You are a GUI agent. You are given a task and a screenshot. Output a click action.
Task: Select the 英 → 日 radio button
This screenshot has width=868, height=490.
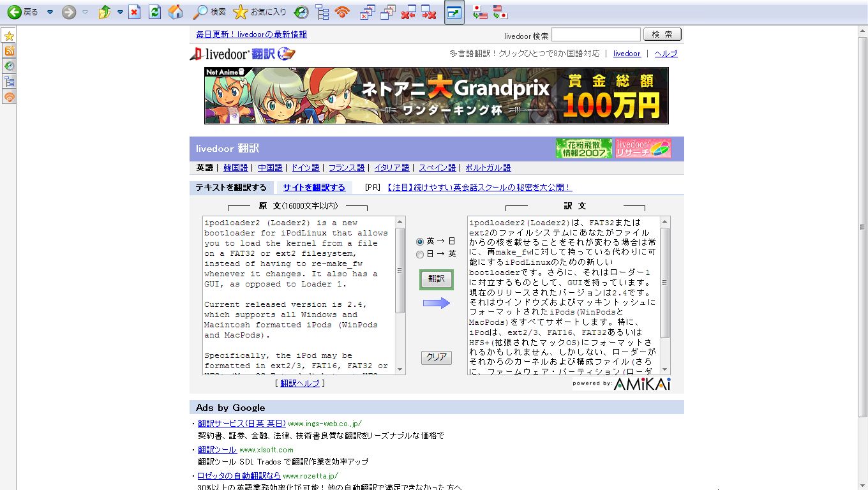click(x=419, y=242)
